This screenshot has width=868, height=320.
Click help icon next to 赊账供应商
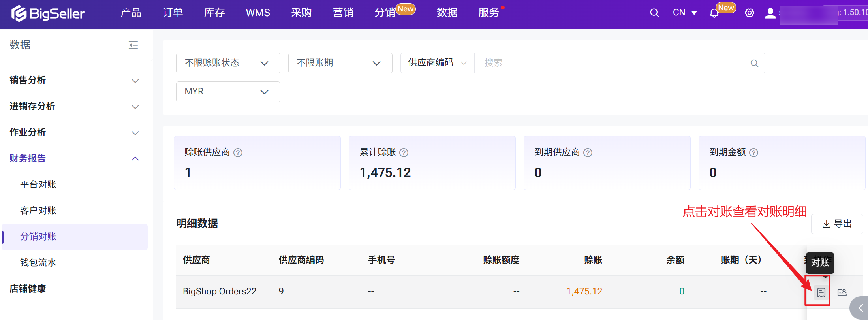coord(238,152)
